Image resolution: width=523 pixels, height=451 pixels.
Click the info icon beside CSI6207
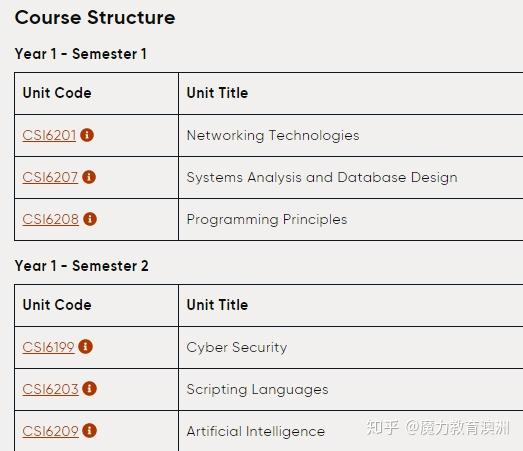(89, 177)
